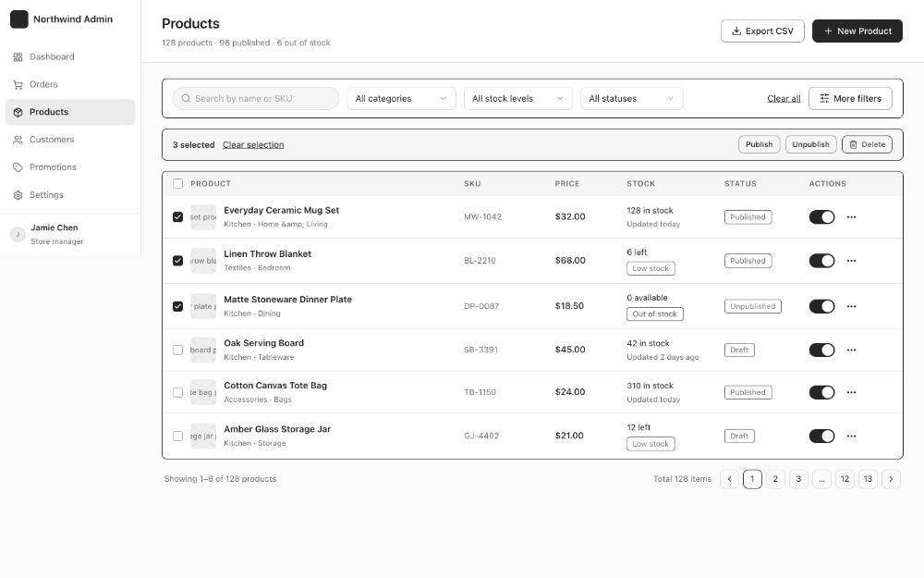Screen dimensions: 924x578
Task: Click the pagination ellipsis button
Action: point(821,479)
